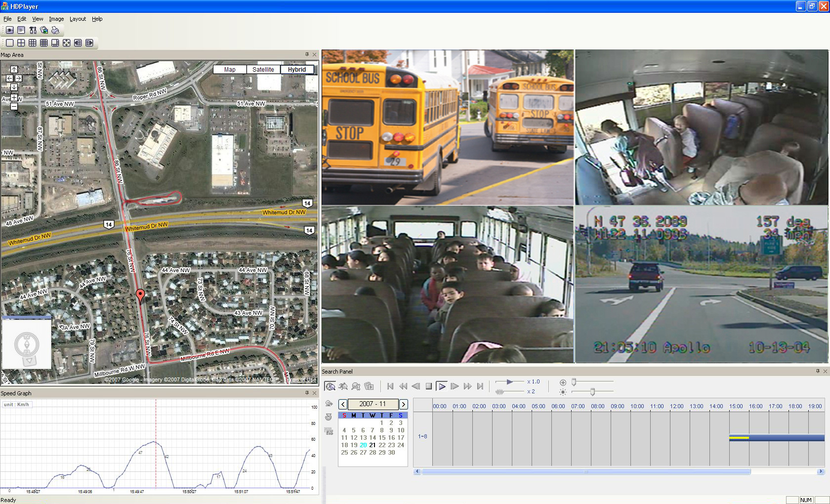Viewport: 830px width, 504px height.
Task: Stop video playback
Action: [428, 386]
